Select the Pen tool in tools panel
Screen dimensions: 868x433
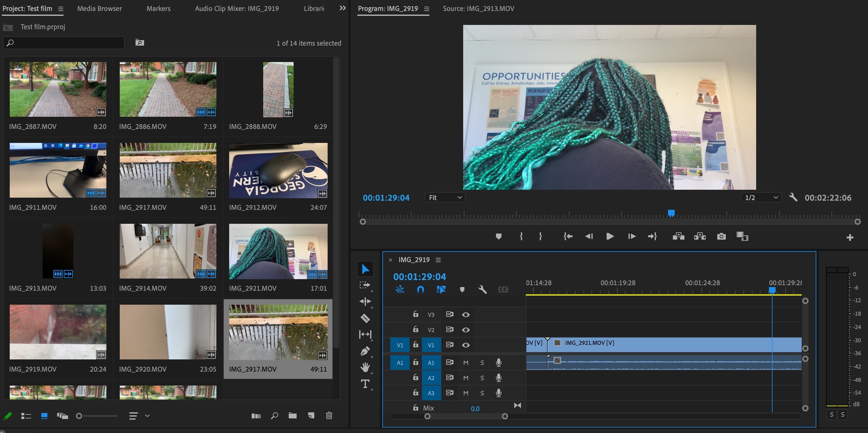365,351
